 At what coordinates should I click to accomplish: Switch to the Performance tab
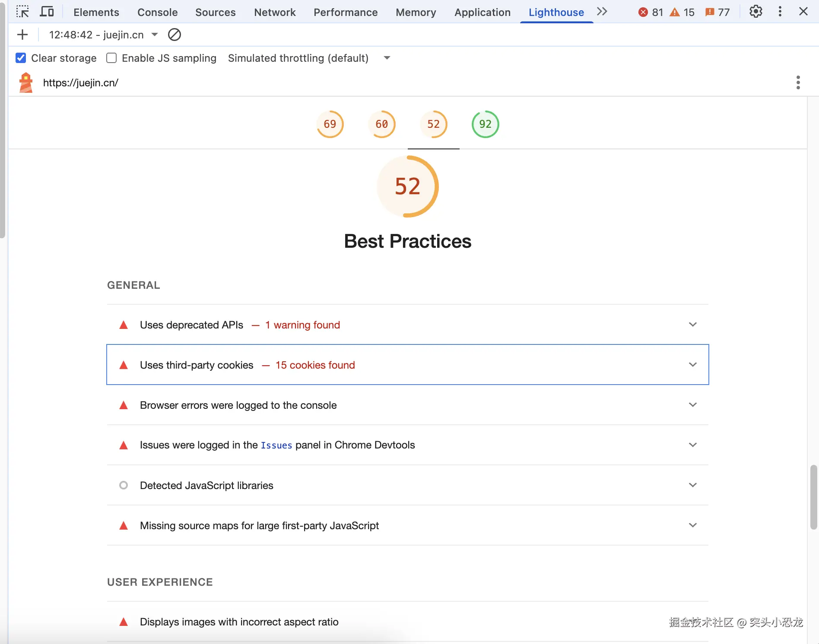(346, 12)
